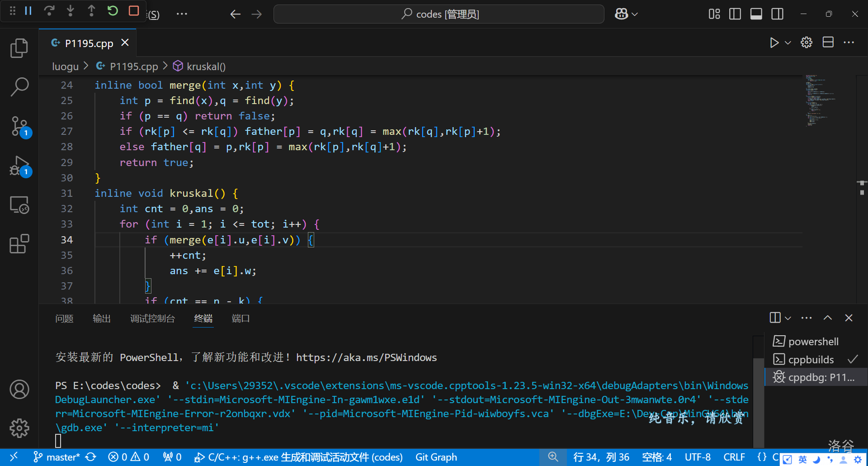Open the Remote Explorer view
The width and height of the screenshot is (868, 466).
click(x=19, y=205)
